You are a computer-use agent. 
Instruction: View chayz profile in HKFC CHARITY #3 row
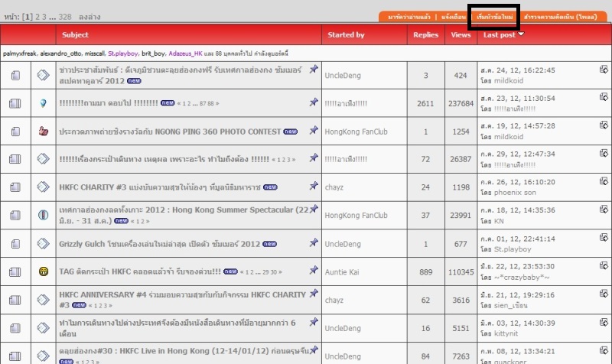point(334,187)
